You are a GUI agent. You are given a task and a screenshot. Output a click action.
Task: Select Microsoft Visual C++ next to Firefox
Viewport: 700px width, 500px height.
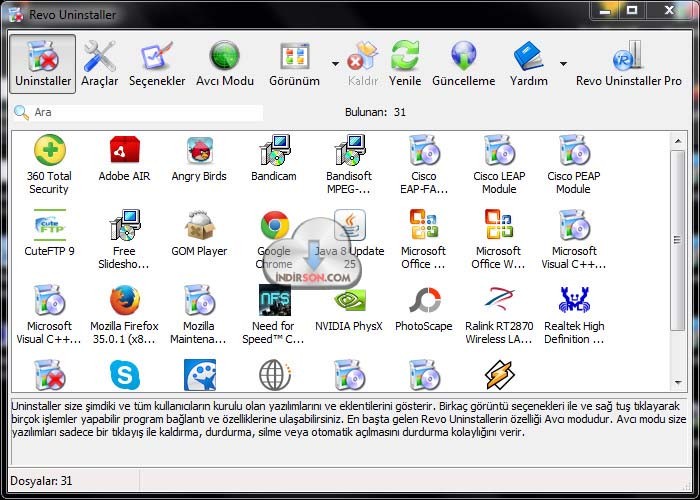coord(49,315)
